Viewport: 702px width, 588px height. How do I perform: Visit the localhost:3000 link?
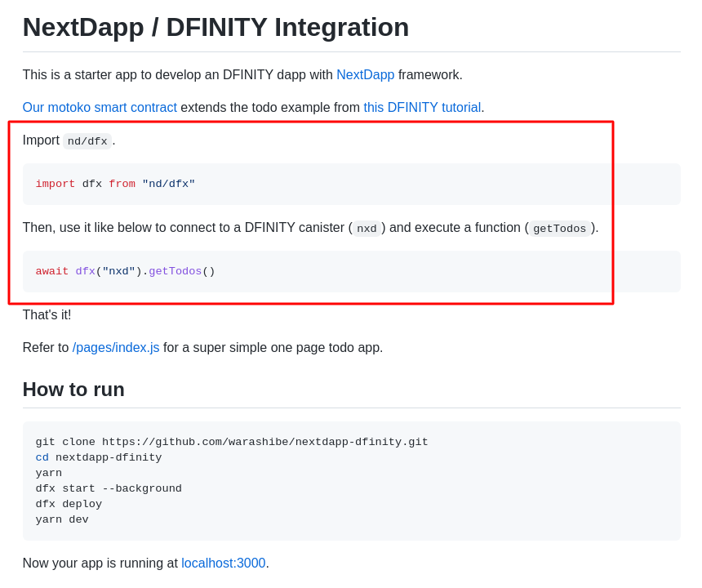[x=224, y=563]
